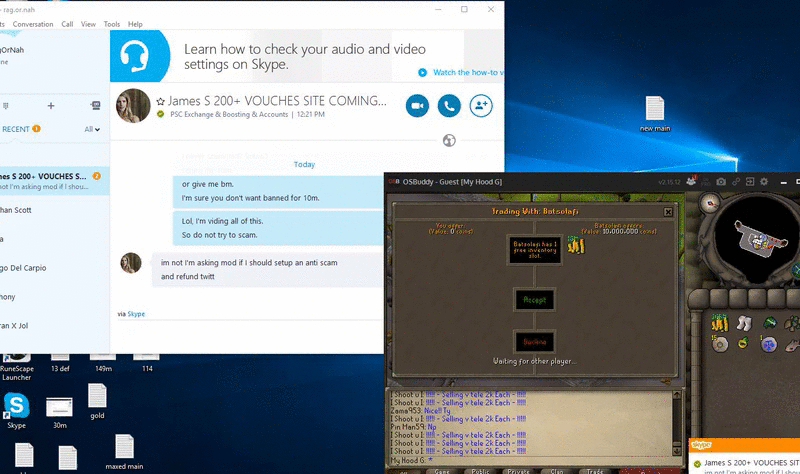The width and height of the screenshot is (800, 474).
Task: Select the coins stack in the inventory
Action: click(x=719, y=322)
